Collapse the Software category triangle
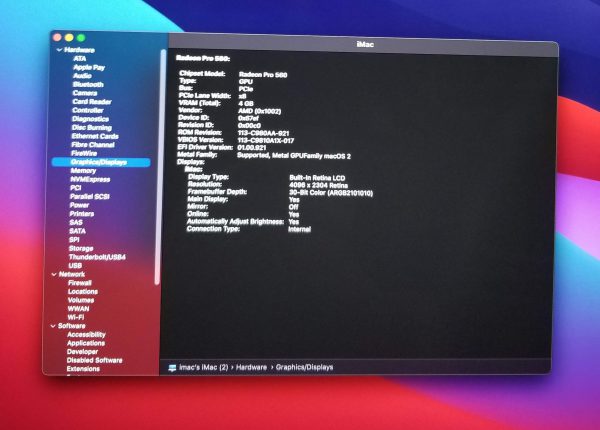Screen dimensions: 600x430 tap(55, 325)
